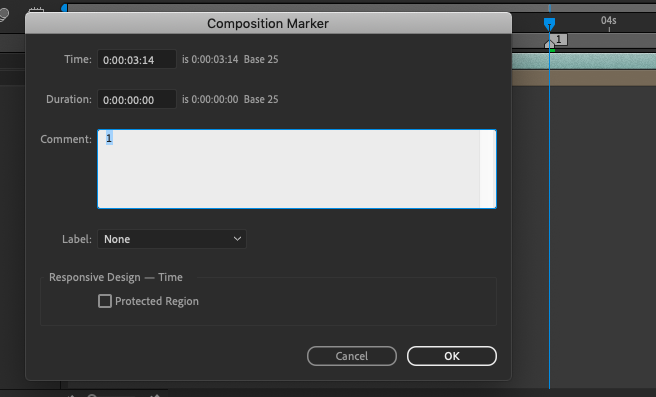Select the teal layer bar in timeline
This screenshot has width=656, height=397.
point(584,61)
